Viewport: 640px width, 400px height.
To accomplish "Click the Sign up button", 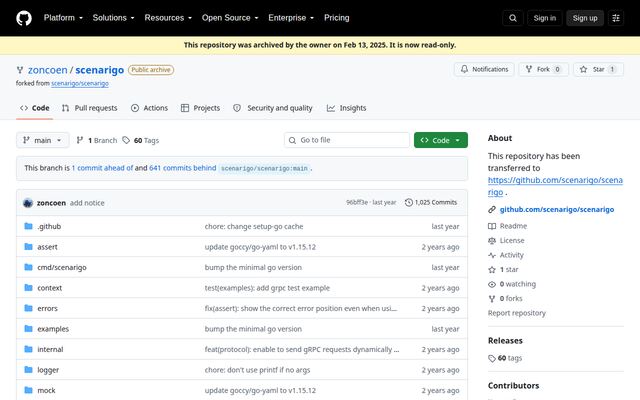I will [584, 18].
